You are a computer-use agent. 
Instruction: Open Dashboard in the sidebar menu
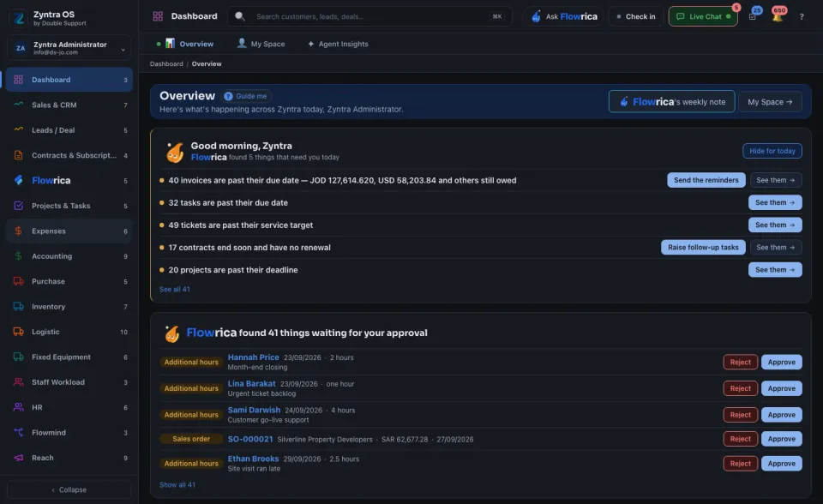point(69,79)
